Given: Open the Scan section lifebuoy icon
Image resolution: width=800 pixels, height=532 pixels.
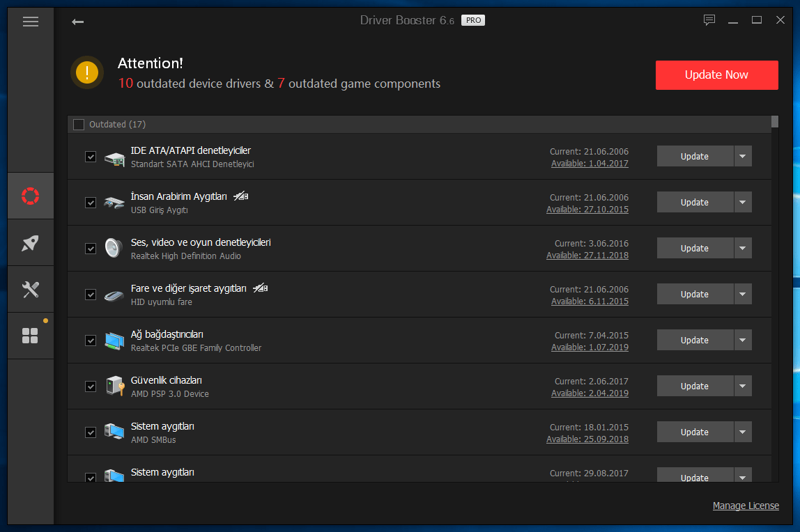Looking at the screenshot, I should (x=31, y=196).
